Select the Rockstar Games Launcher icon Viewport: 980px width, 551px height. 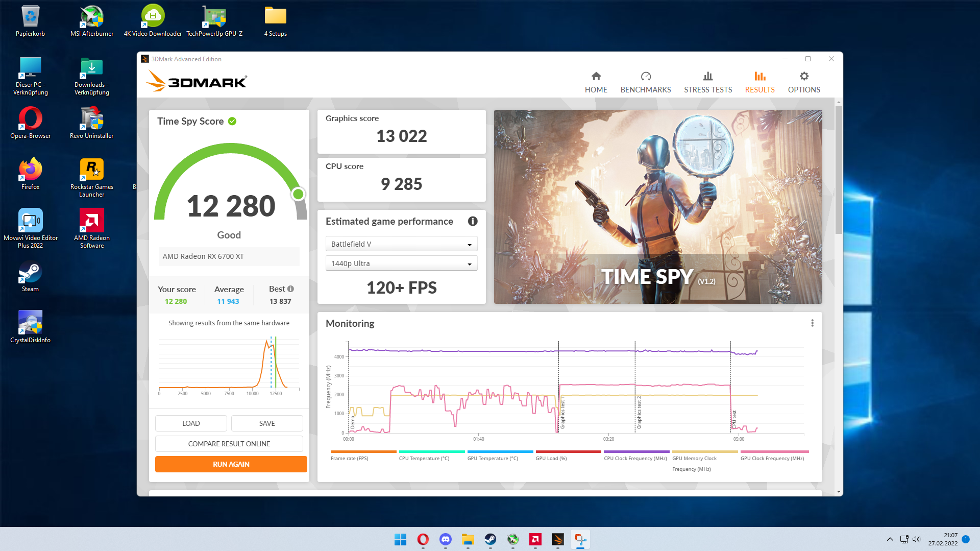(92, 178)
